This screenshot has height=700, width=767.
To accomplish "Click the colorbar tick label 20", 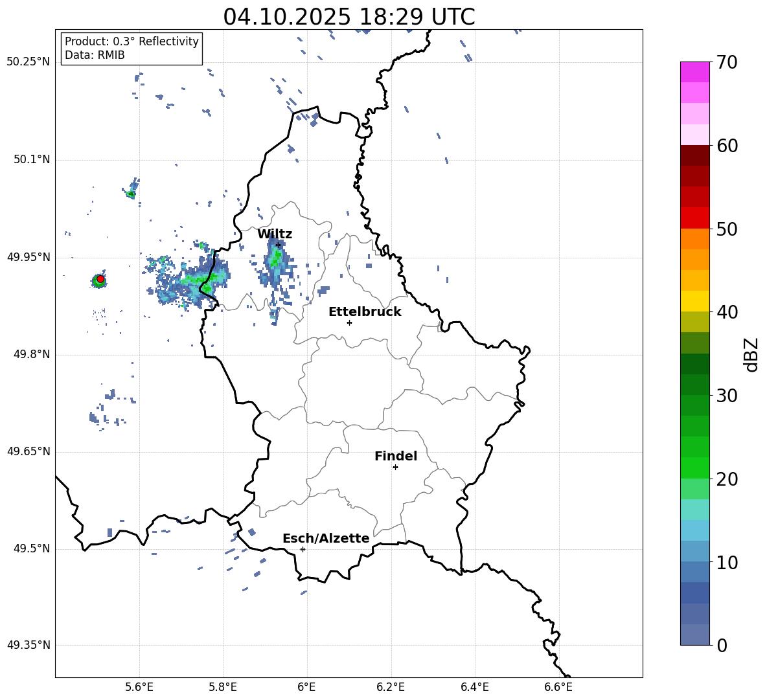I will pyautogui.click(x=727, y=479).
